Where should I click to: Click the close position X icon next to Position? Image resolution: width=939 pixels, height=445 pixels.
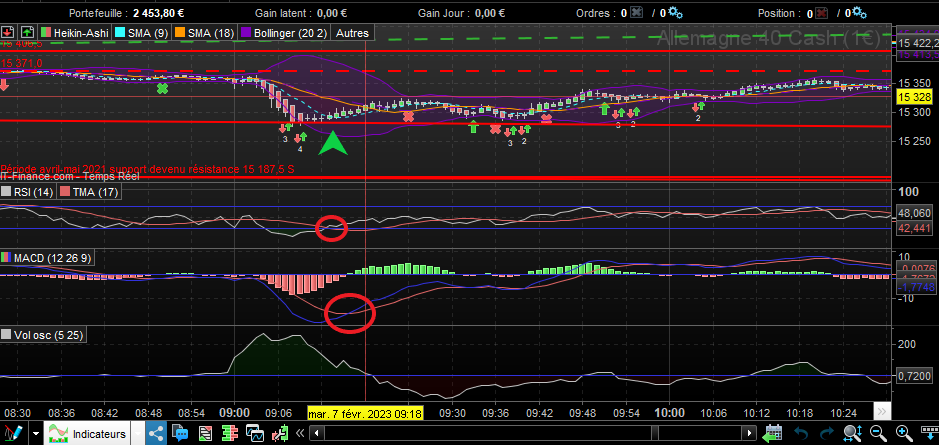coord(822,13)
